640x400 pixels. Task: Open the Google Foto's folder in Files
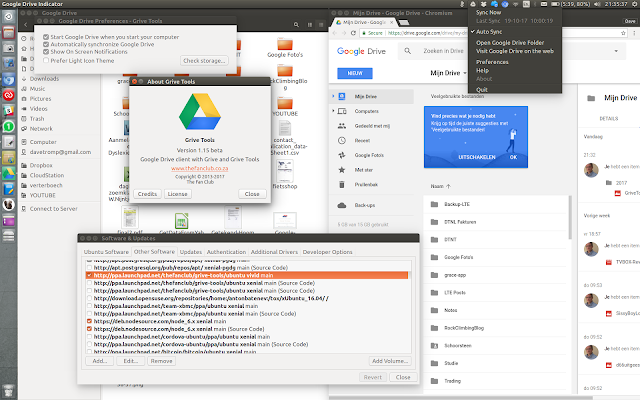(285, 44)
